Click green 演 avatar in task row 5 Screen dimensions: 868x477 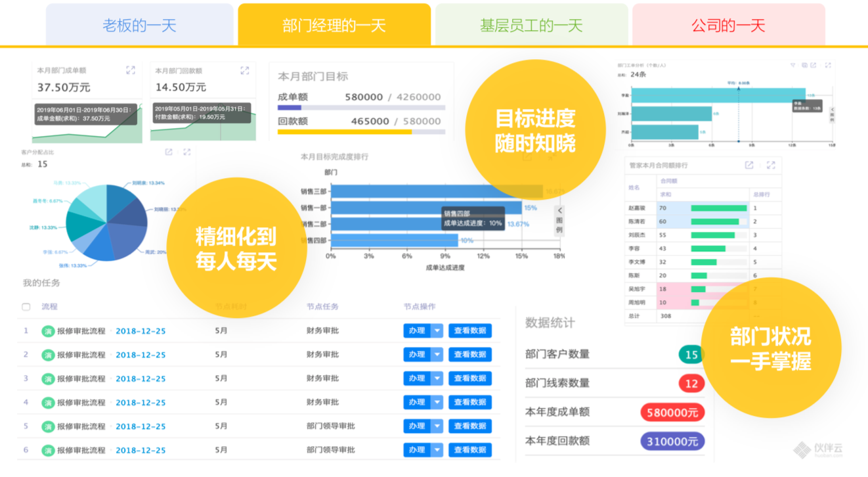pos(48,426)
